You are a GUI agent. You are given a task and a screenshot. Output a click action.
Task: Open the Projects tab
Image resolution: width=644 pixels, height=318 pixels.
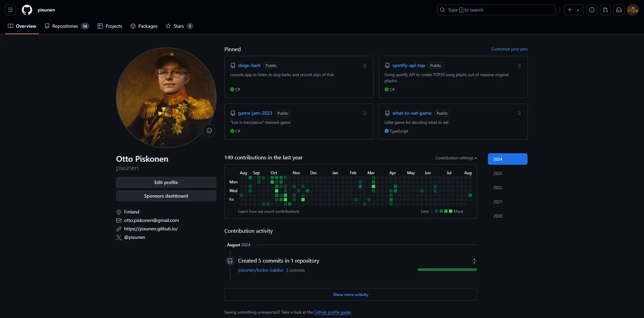point(110,26)
